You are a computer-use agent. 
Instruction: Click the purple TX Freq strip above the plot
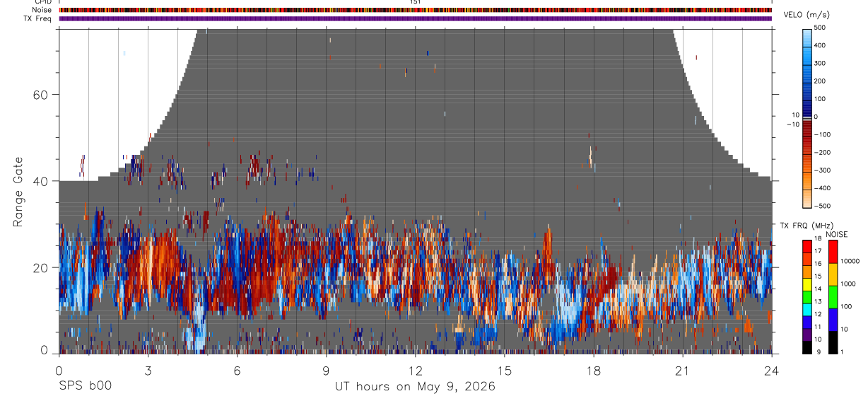tap(415, 18)
